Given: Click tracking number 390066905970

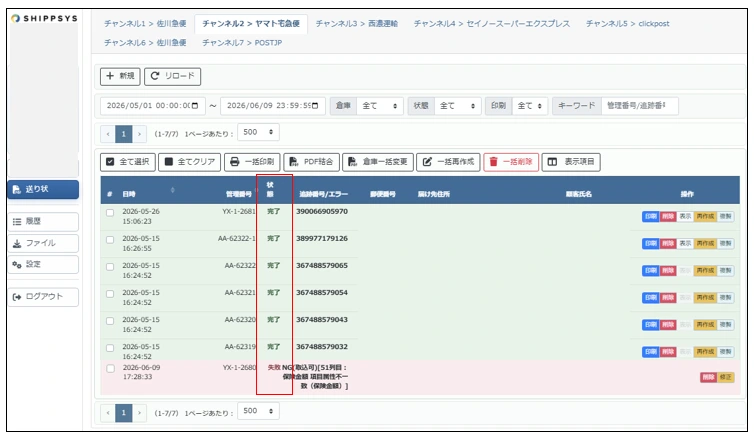Looking at the screenshot, I should [322, 212].
